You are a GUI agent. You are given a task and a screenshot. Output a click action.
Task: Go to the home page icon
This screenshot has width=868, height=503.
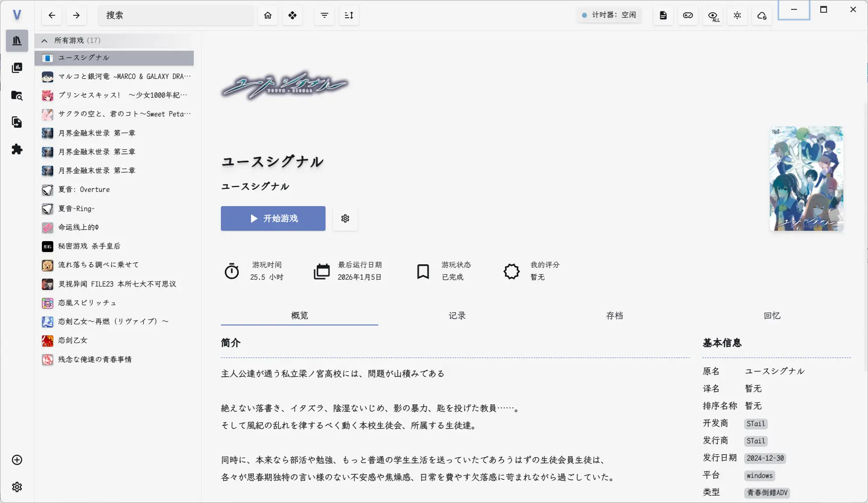(268, 15)
